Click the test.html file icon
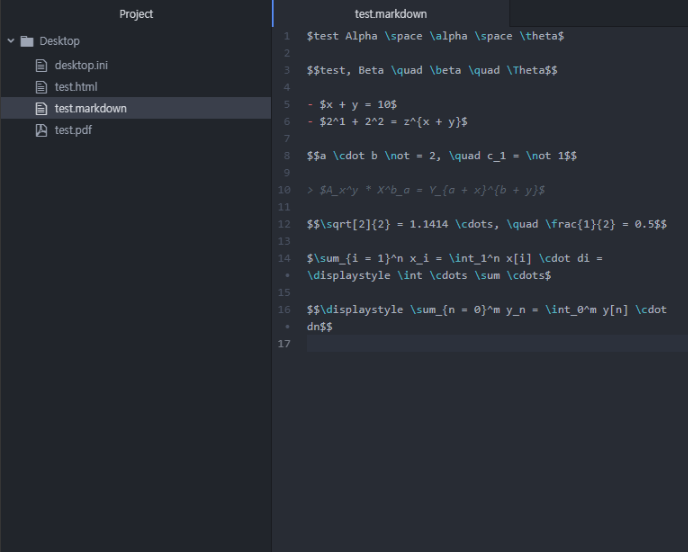The image size is (688, 552). 41,87
